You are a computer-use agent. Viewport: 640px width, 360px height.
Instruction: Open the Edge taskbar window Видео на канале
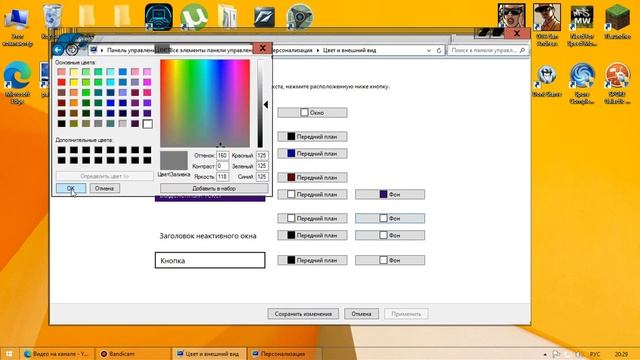[57, 354]
